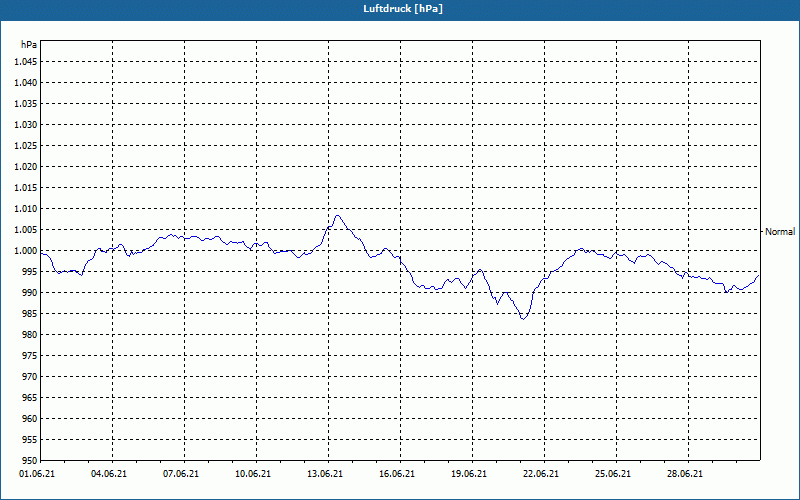Click the 970 axis value

click(30, 377)
